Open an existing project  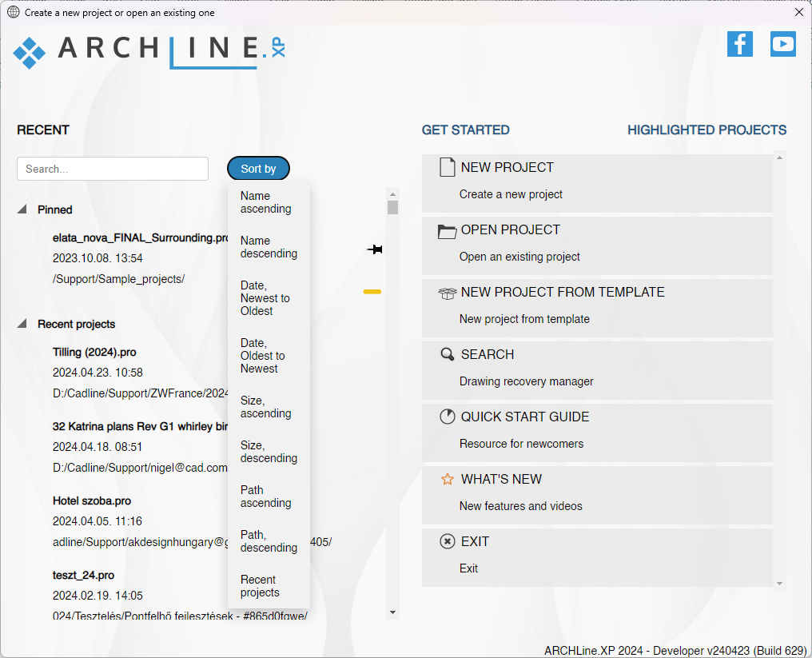click(597, 245)
